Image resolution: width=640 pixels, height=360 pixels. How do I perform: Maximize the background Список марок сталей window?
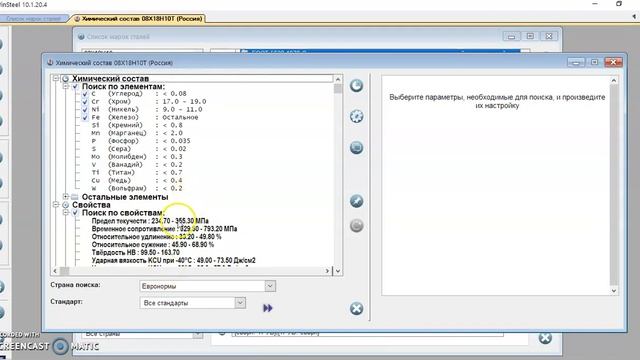point(530,36)
